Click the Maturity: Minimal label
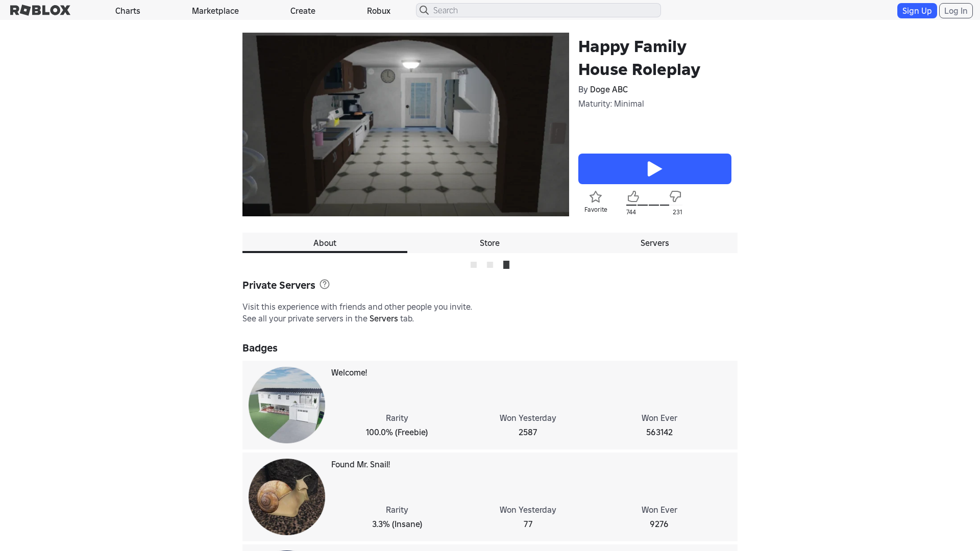The height and width of the screenshot is (551, 980). [x=611, y=104]
